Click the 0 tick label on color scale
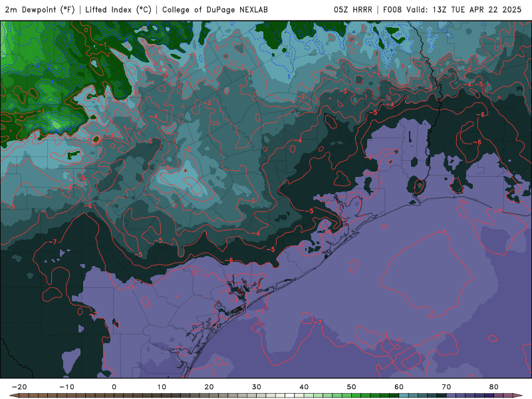532x399 pixels. (114, 387)
